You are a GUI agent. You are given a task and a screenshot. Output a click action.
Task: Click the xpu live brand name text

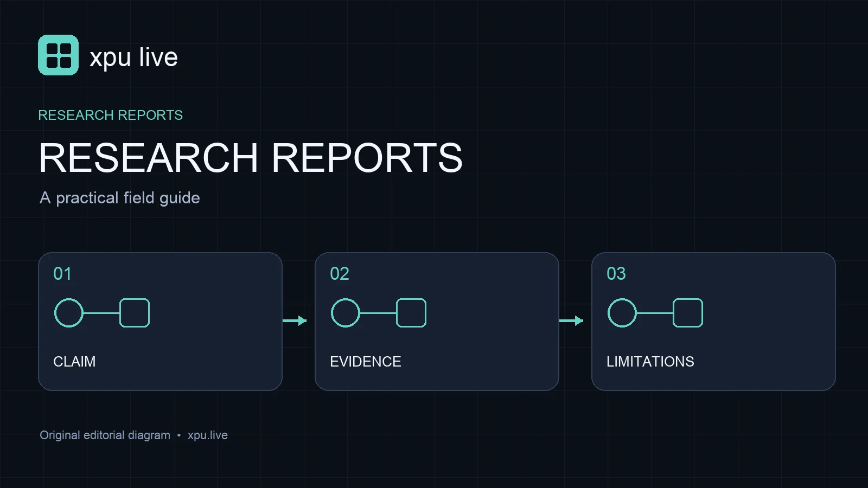point(133,57)
